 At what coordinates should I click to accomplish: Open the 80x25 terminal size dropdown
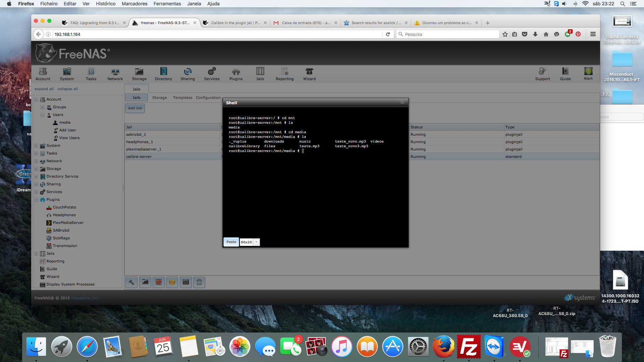click(256, 242)
